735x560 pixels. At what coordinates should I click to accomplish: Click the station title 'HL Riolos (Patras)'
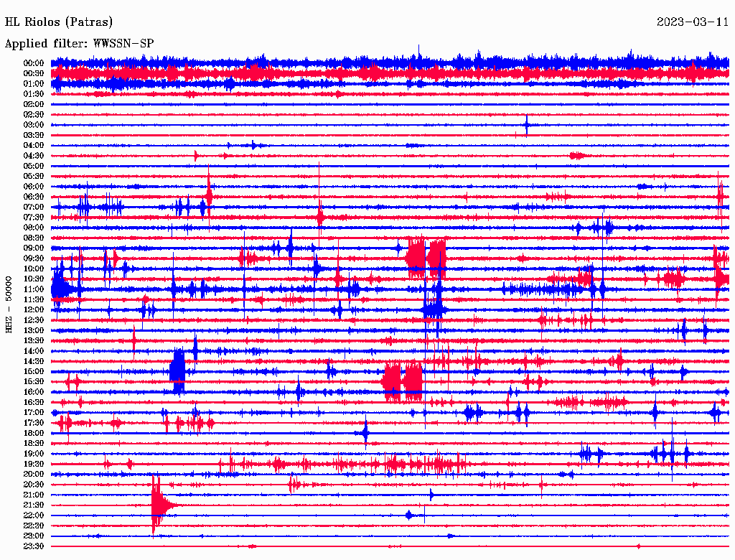click(59, 22)
